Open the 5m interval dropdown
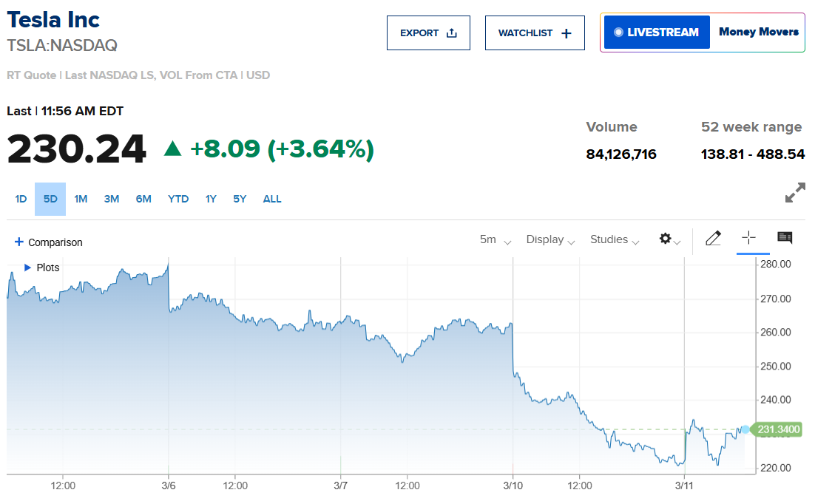815x504 pixels. (495, 239)
